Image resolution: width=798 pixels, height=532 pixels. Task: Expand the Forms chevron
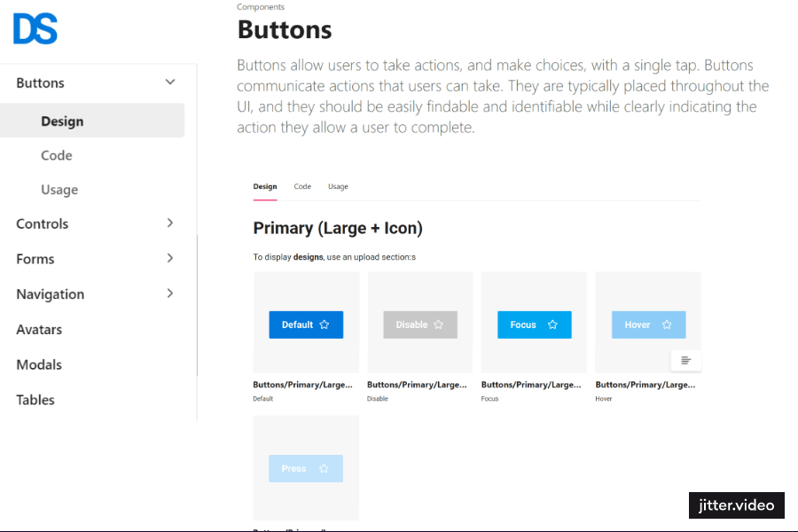(170, 259)
